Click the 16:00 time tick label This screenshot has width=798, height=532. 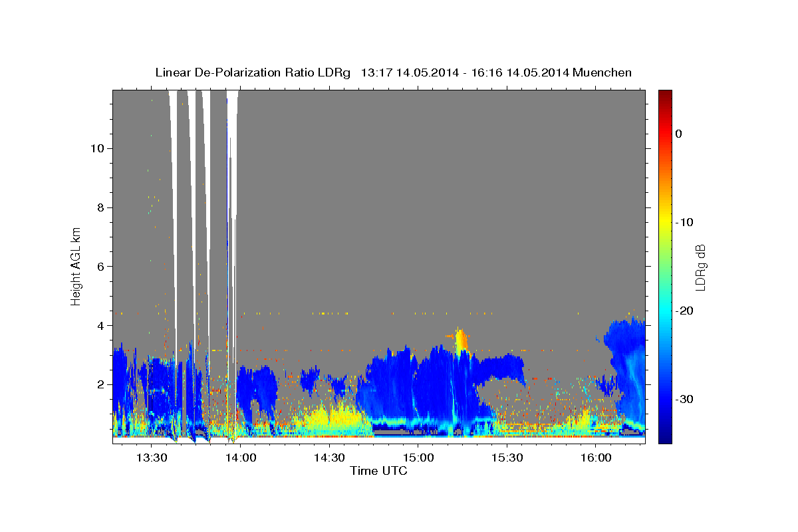point(596,458)
